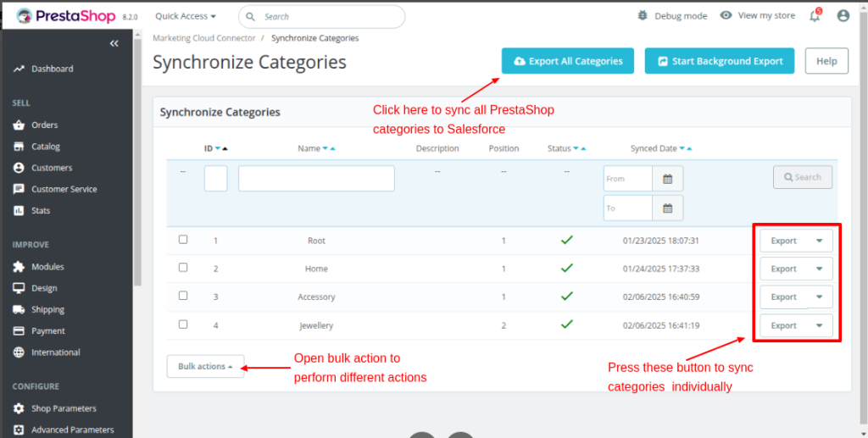Collapse the sidebar with double chevron icon
The width and height of the screenshot is (868, 438).
[x=114, y=44]
